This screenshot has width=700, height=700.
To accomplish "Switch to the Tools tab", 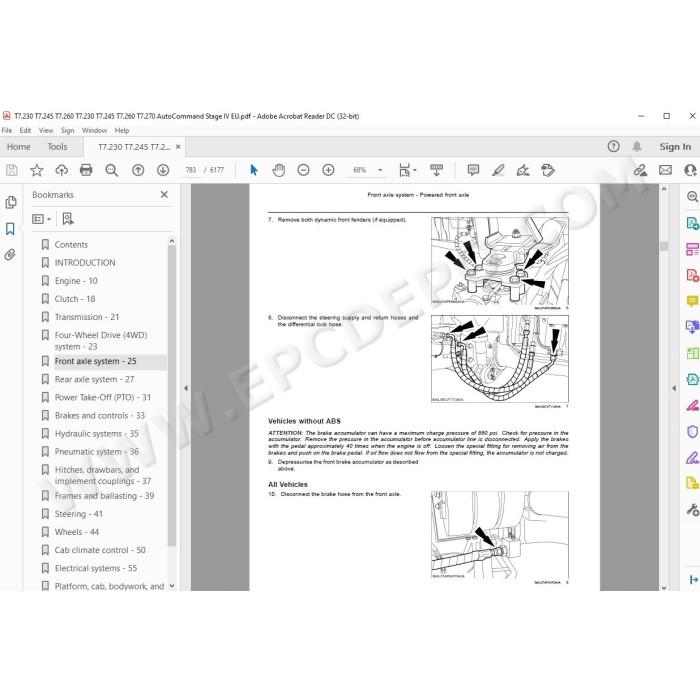I will click(58, 146).
